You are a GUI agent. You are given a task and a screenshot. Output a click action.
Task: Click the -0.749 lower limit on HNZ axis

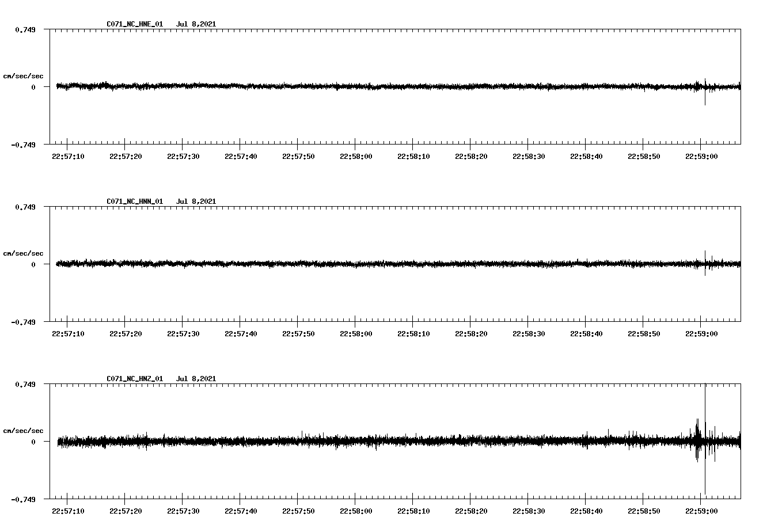pos(23,499)
